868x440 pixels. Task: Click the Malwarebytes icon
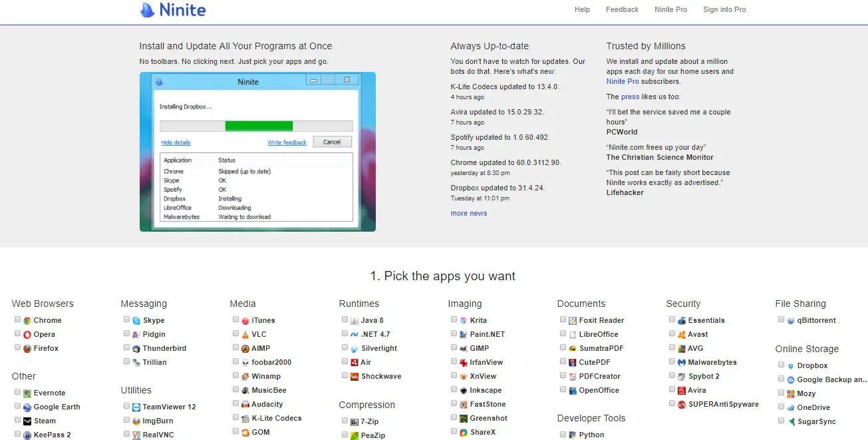[x=682, y=363]
